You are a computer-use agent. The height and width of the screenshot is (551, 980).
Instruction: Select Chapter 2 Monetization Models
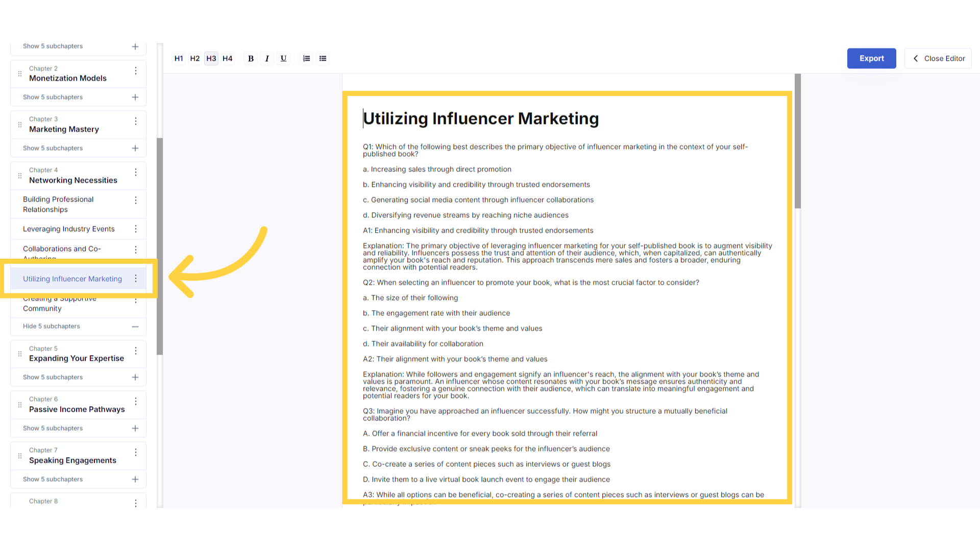(68, 78)
